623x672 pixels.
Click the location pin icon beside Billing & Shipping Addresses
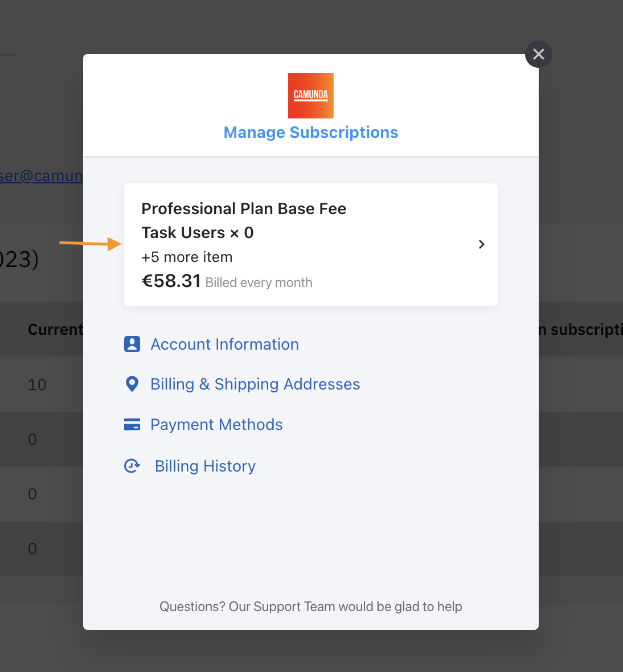click(x=132, y=384)
